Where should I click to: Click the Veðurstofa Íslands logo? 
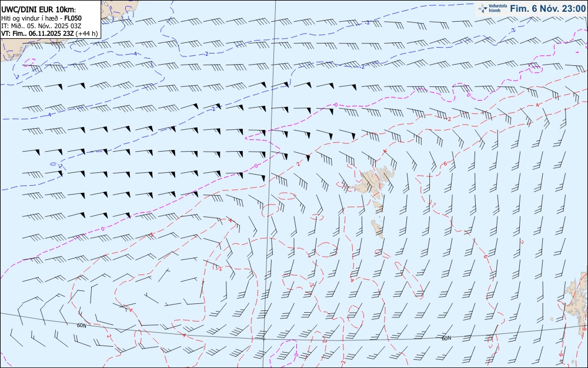coord(492,9)
